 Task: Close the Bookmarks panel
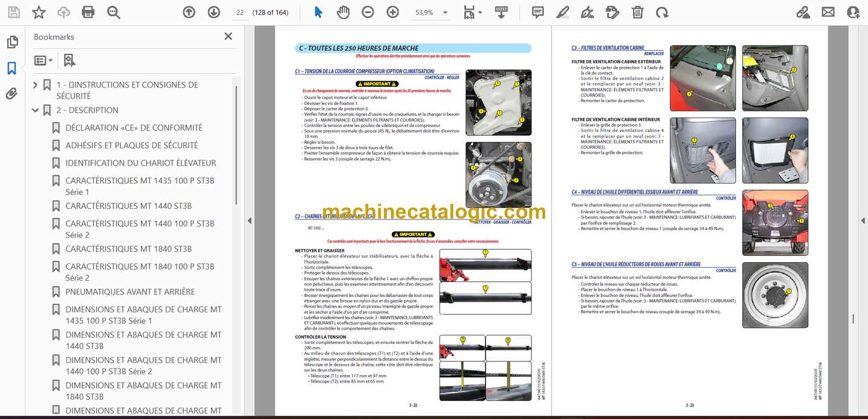coord(228,37)
